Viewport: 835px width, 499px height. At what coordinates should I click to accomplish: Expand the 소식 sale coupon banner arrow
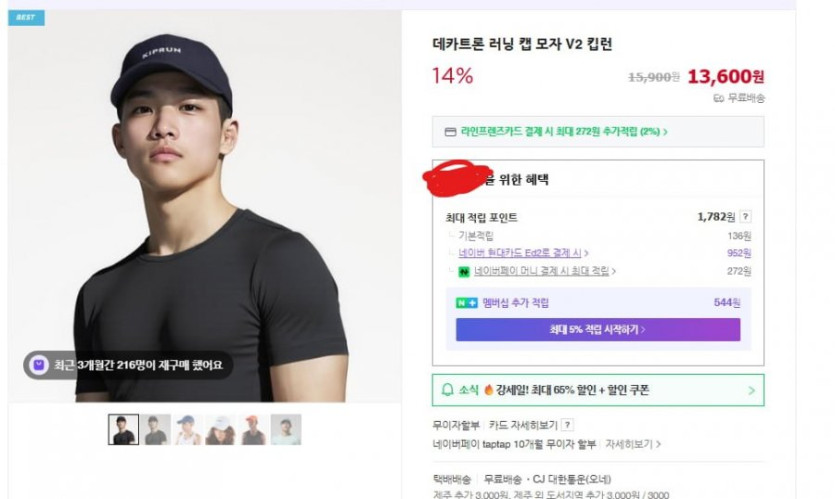tap(751, 390)
